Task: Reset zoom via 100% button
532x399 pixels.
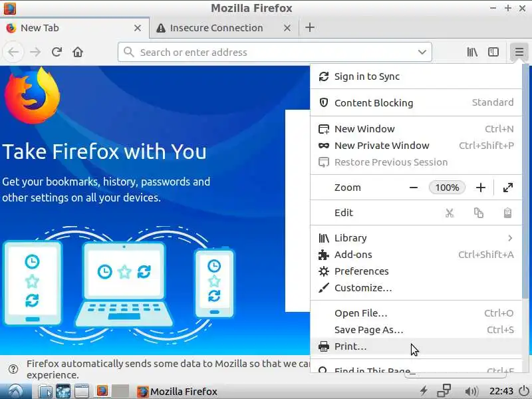Action: pos(447,188)
